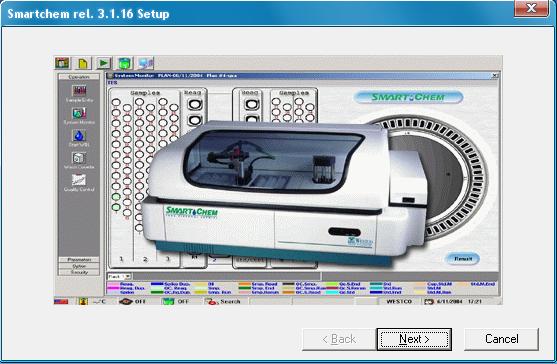Select the top reagent position in left rack

[194, 104]
